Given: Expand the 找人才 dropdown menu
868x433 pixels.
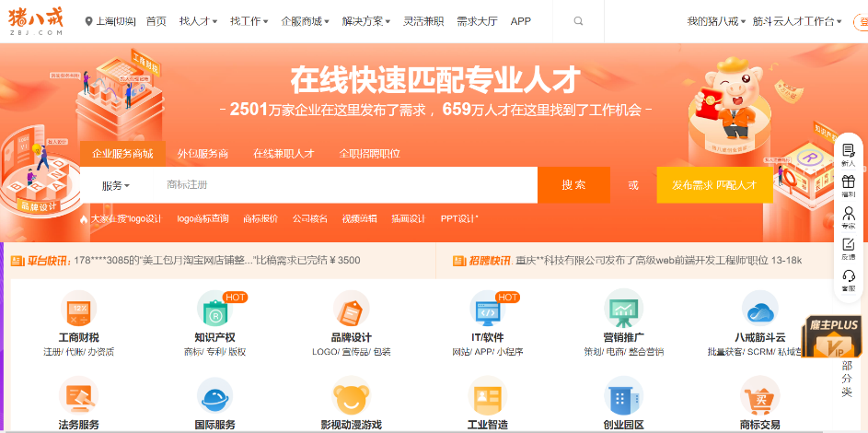Looking at the screenshot, I should coord(198,21).
